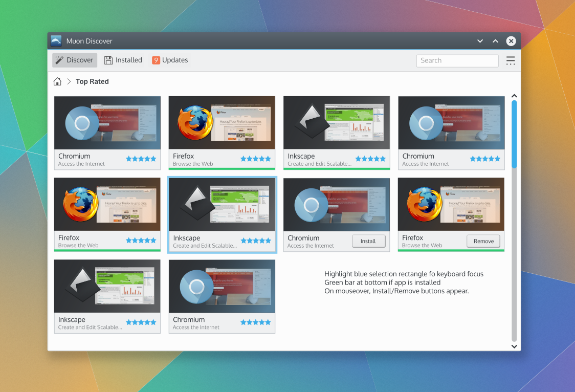Screen dimensions: 575x392
Task: Open the Updates tab
Action: [x=170, y=60]
